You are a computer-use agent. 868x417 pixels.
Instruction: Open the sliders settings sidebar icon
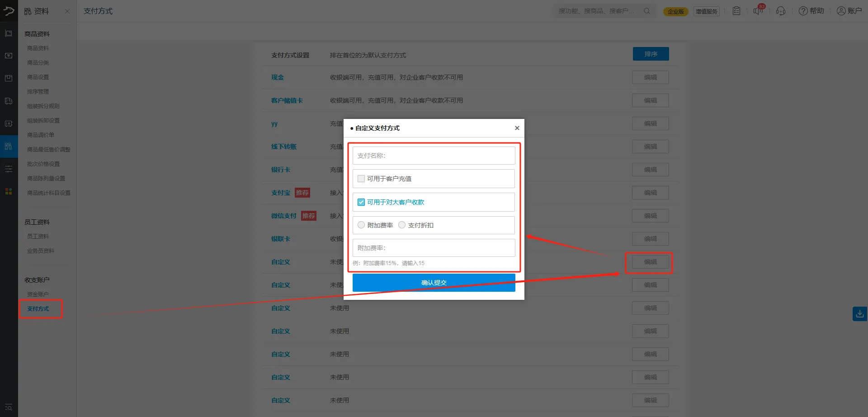(x=9, y=169)
